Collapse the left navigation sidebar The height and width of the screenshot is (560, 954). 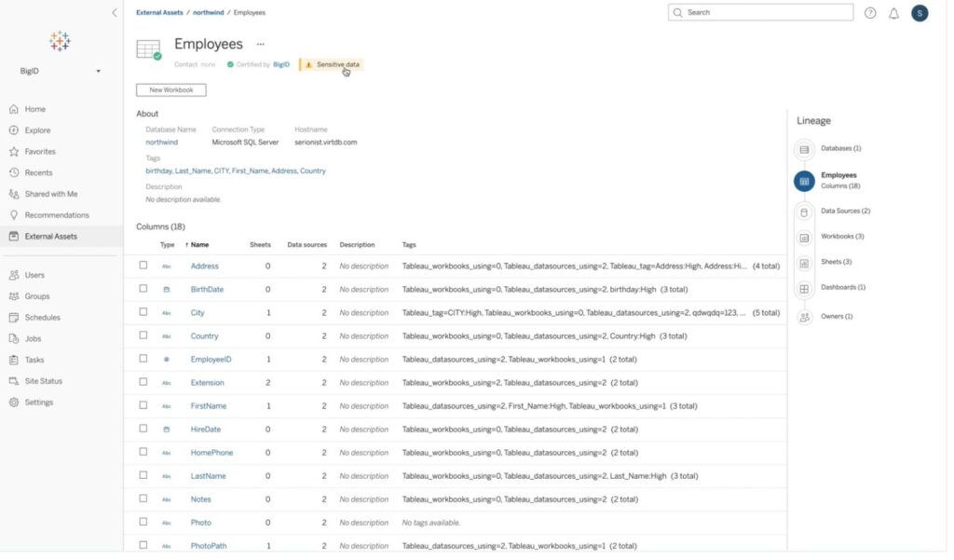point(114,13)
